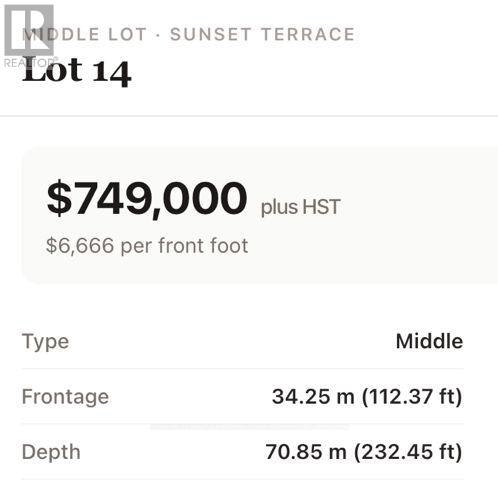498x480 pixels.
Task: Click the Depth row label
Action: [51, 453]
